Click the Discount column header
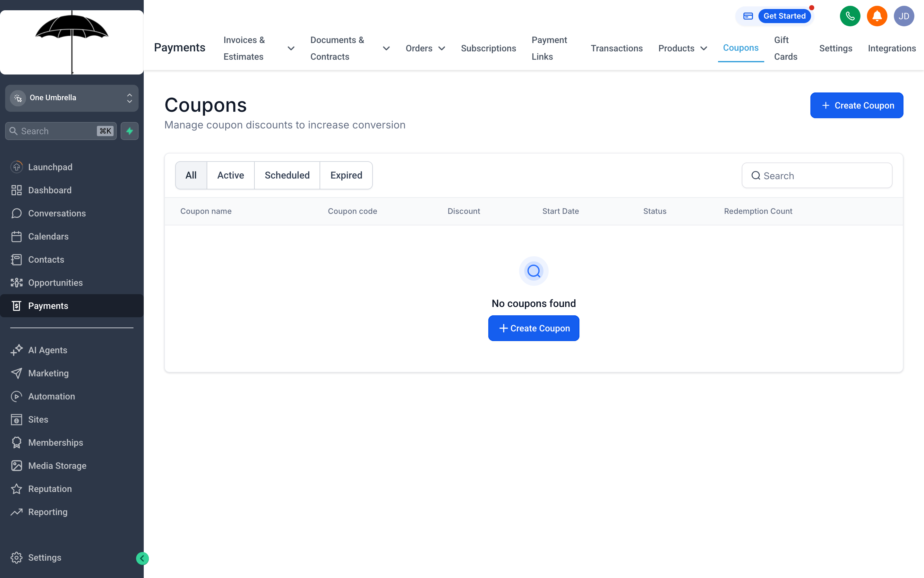924x578 pixels. 464,211
